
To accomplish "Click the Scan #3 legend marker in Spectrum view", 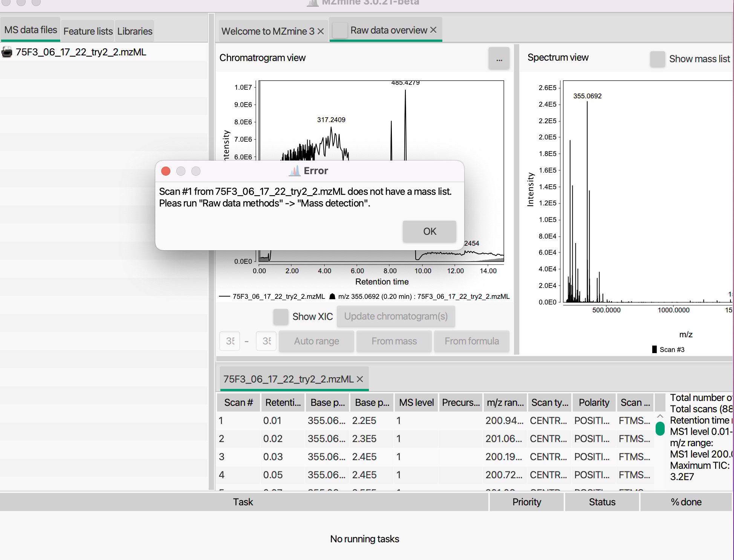I will point(655,349).
